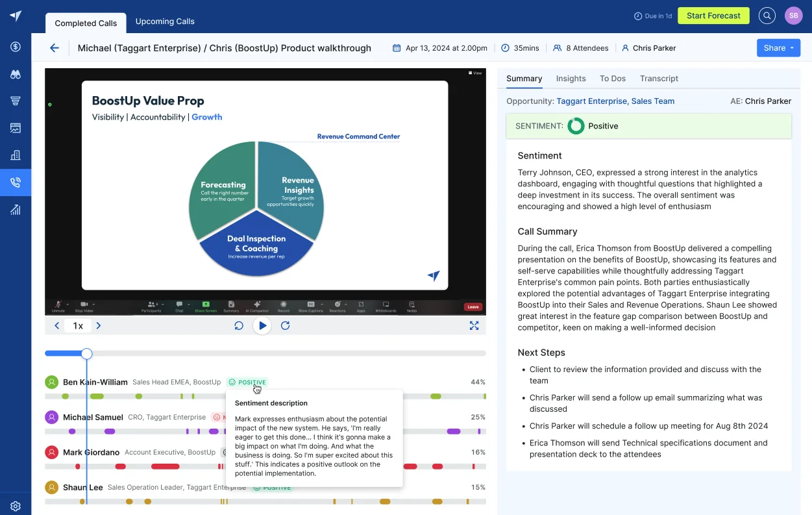Click the 'Next Steps' heading
The height and width of the screenshot is (515, 812).
click(541, 353)
